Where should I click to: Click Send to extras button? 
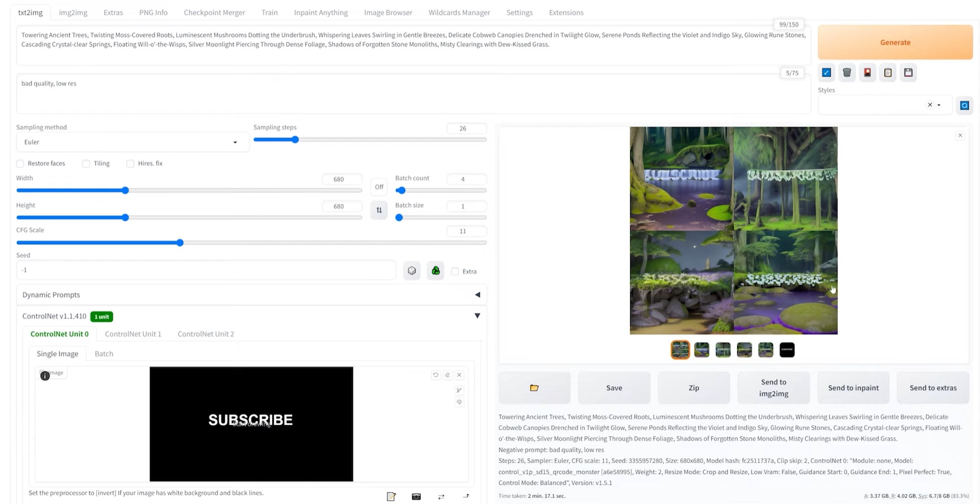(x=933, y=387)
